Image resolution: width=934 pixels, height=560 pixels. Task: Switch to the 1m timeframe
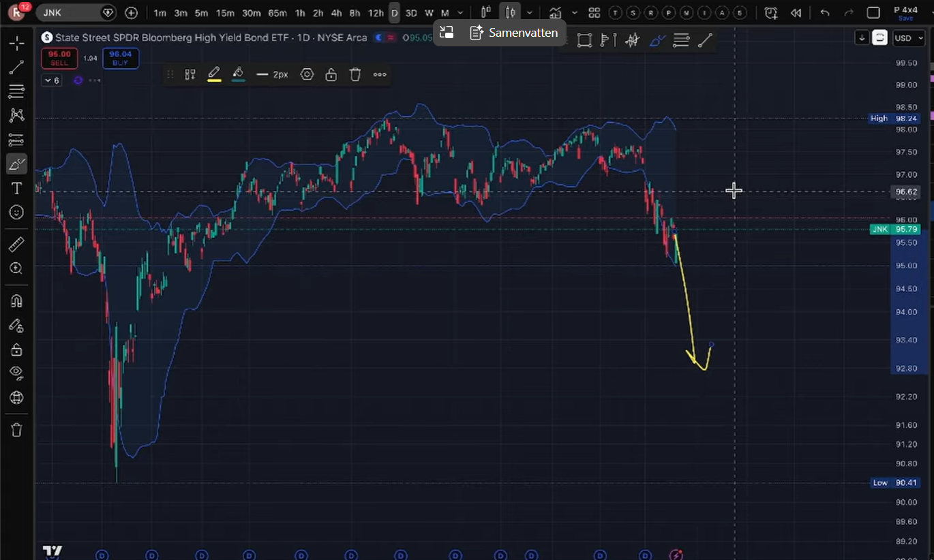(x=160, y=13)
